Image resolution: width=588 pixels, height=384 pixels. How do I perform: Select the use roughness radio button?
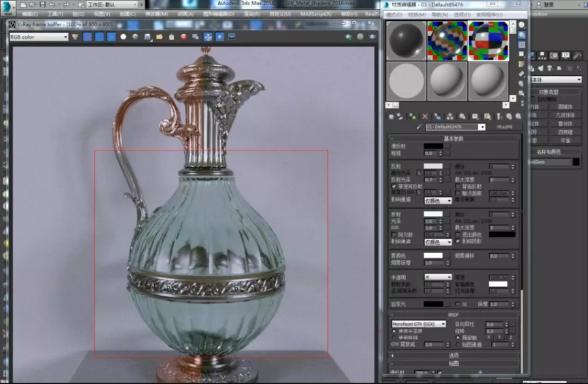(x=394, y=338)
